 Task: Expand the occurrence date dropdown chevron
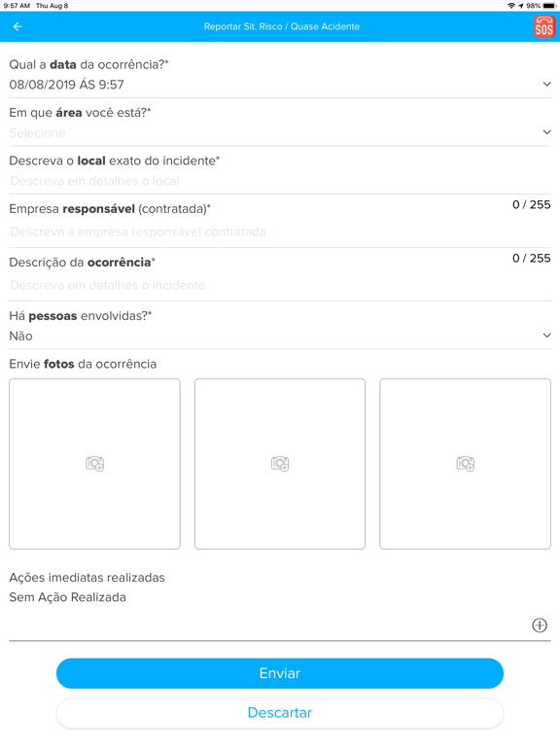point(546,85)
